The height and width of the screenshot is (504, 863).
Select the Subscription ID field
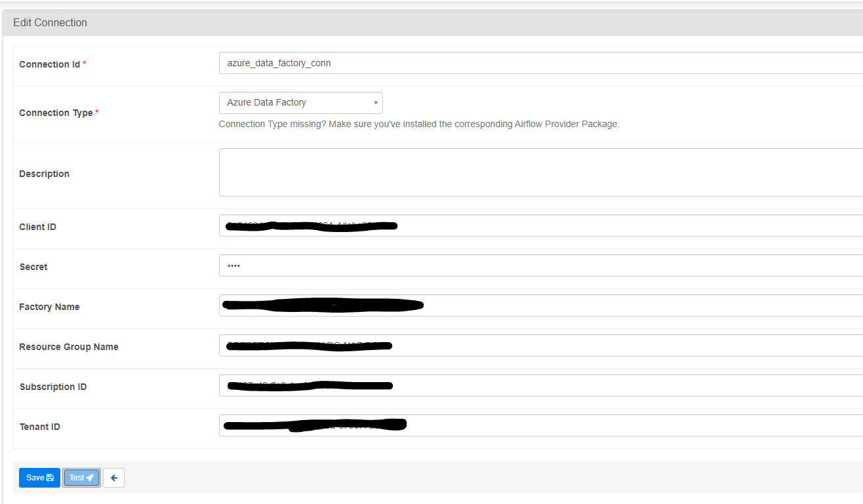tap(541, 385)
